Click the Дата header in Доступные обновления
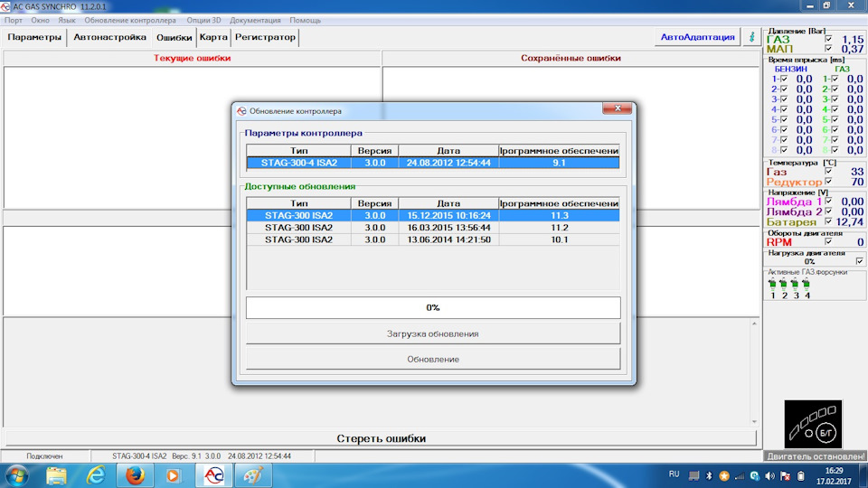The width and height of the screenshot is (868, 488). [448, 203]
